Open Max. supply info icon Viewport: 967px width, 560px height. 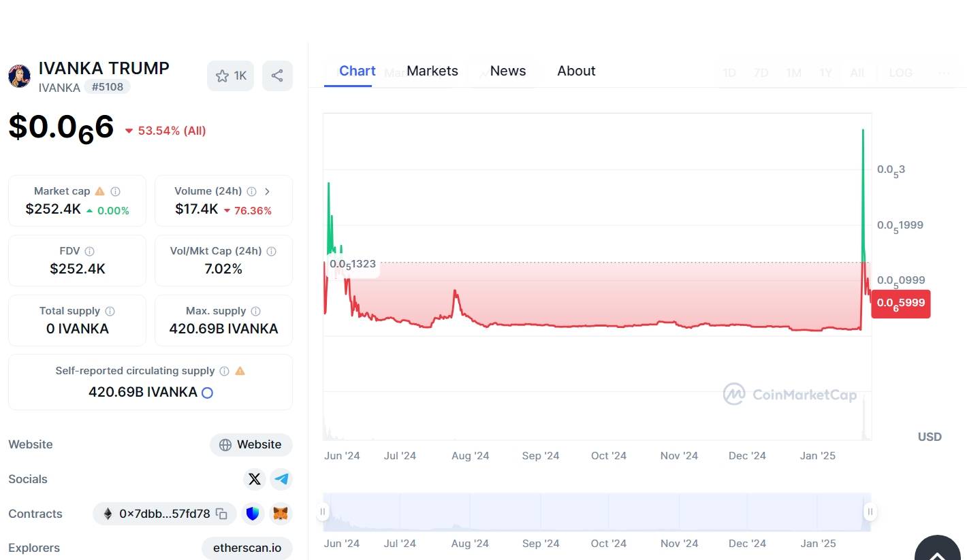pos(255,311)
